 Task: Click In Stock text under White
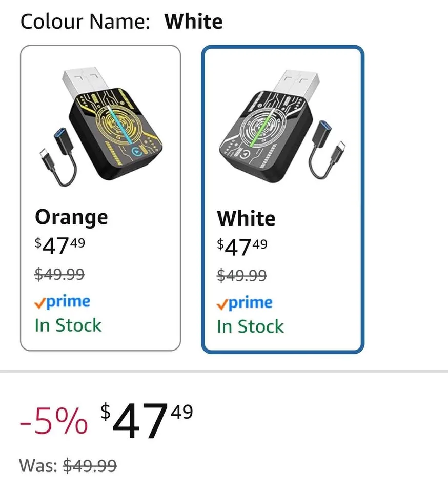[250, 327]
